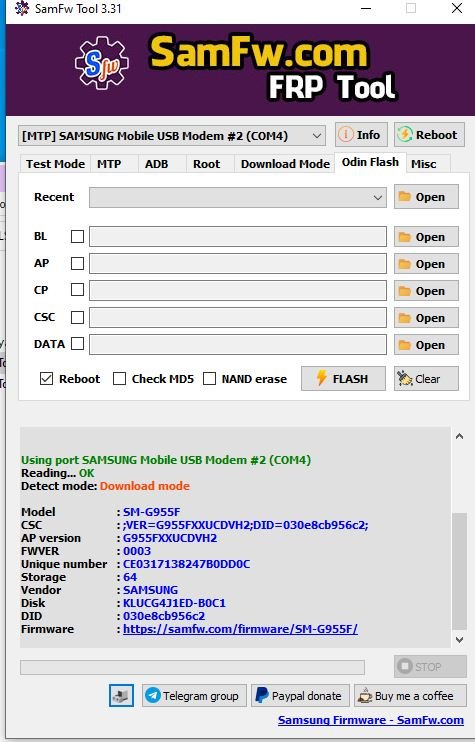The height and width of the screenshot is (742, 475).
Task: Uncheck the Reboot checkbox
Action: click(46, 379)
